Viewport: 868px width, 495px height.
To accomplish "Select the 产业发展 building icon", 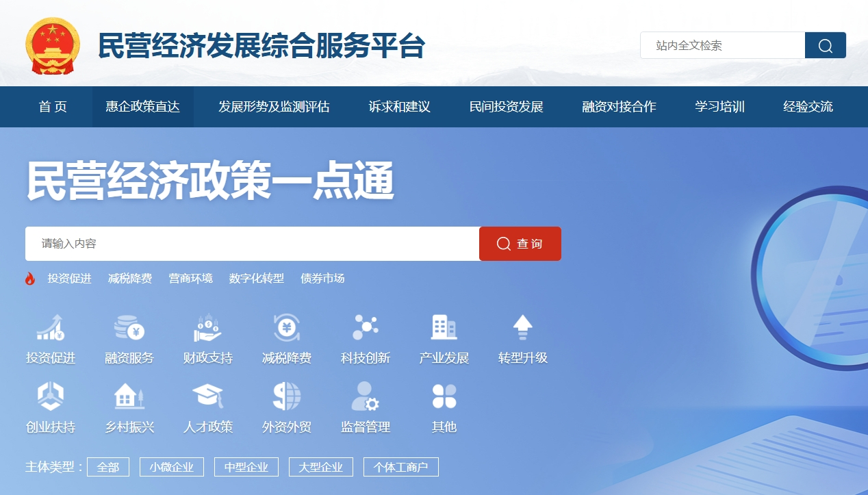I will [x=444, y=328].
